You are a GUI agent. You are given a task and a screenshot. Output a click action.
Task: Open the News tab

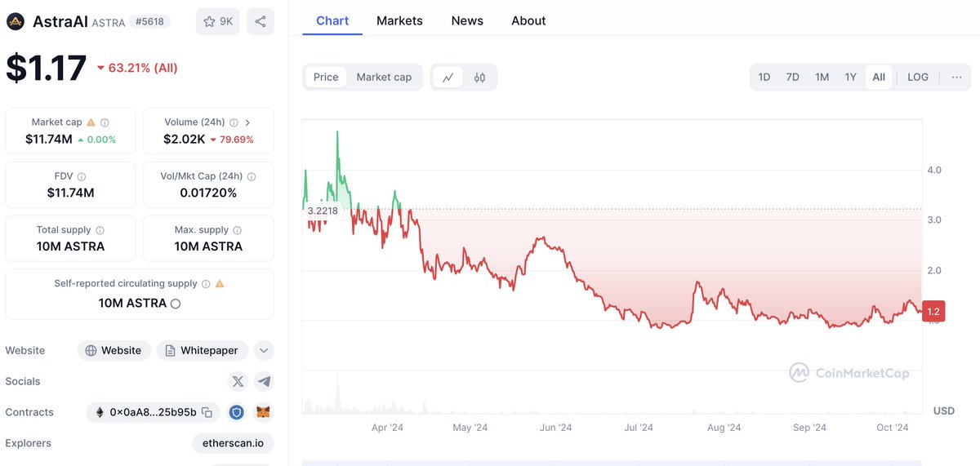point(467,21)
